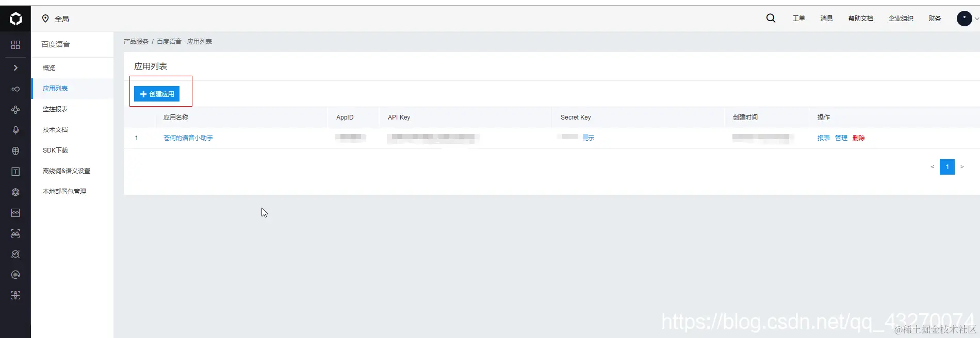This screenshot has width=980, height=338.
Task: Click the circular play-arrow sidebar icon
Action: tap(15, 275)
